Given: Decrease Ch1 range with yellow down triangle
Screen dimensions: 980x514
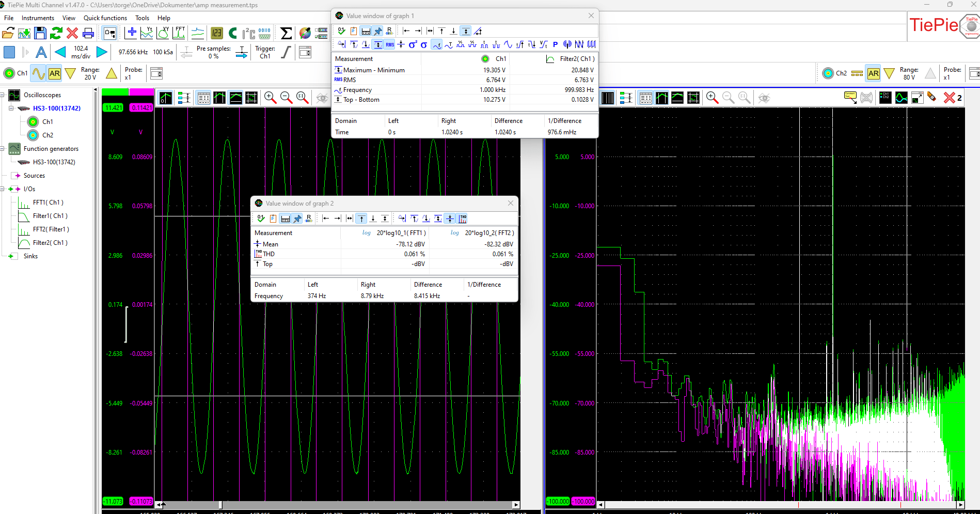Looking at the screenshot, I should (x=70, y=73).
